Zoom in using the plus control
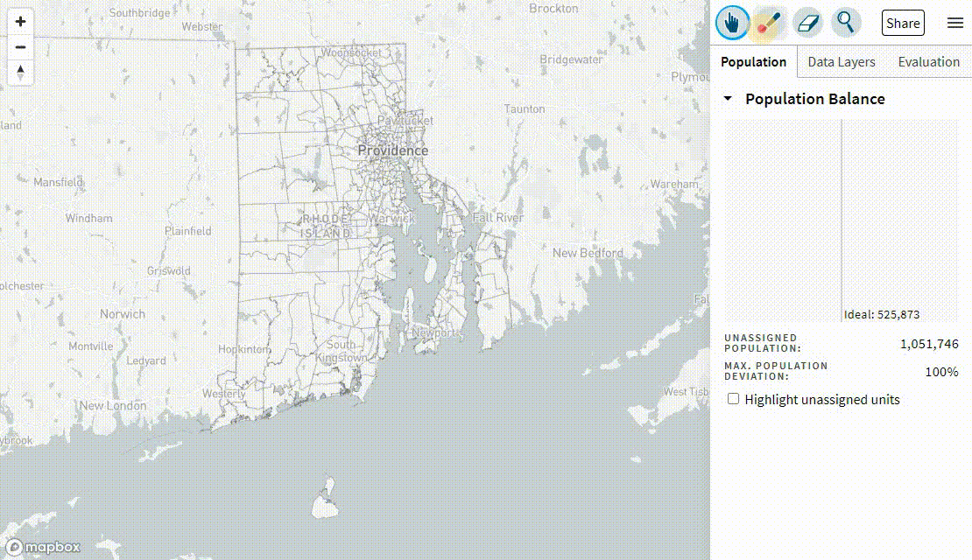The image size is (972, 560). 19,20
